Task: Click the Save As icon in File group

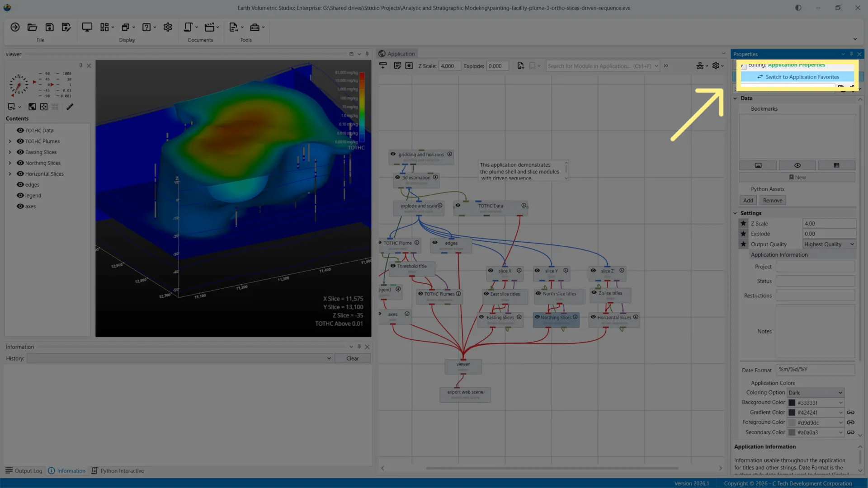Action: coord(66,27)
